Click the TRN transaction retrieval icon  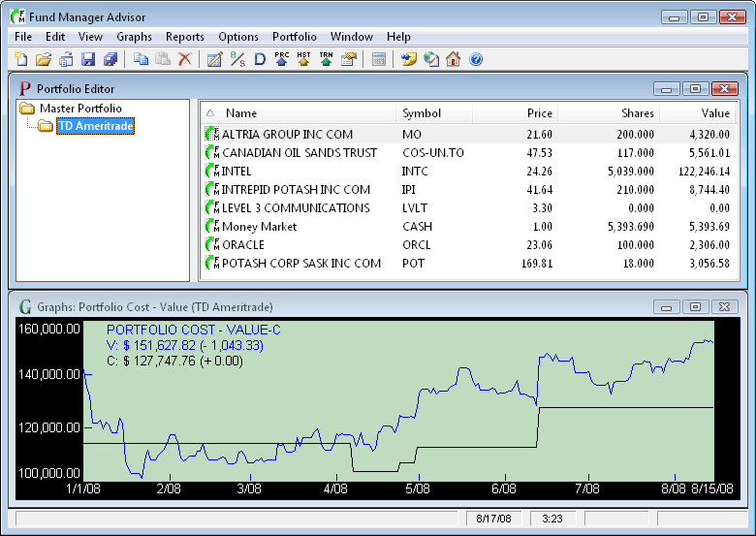tap(326, 59)
